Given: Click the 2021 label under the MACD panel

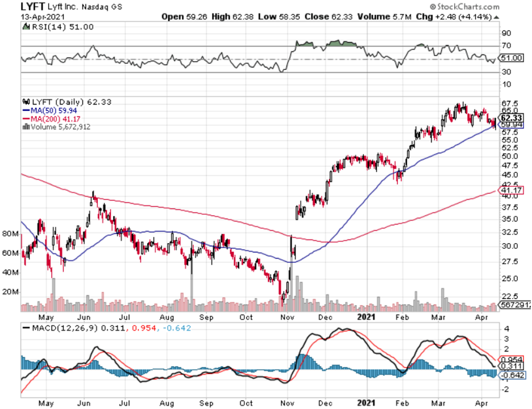Looking at the screenshot, I should (367, 403).
